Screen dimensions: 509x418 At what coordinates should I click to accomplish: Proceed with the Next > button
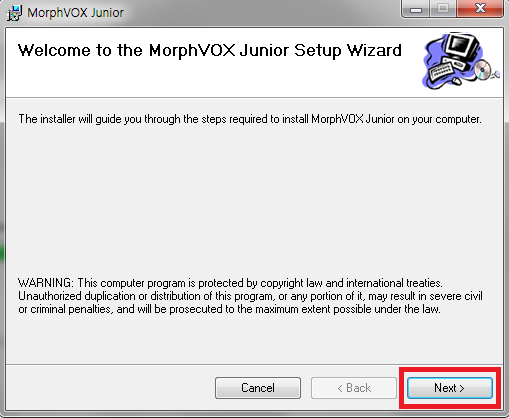450,388
